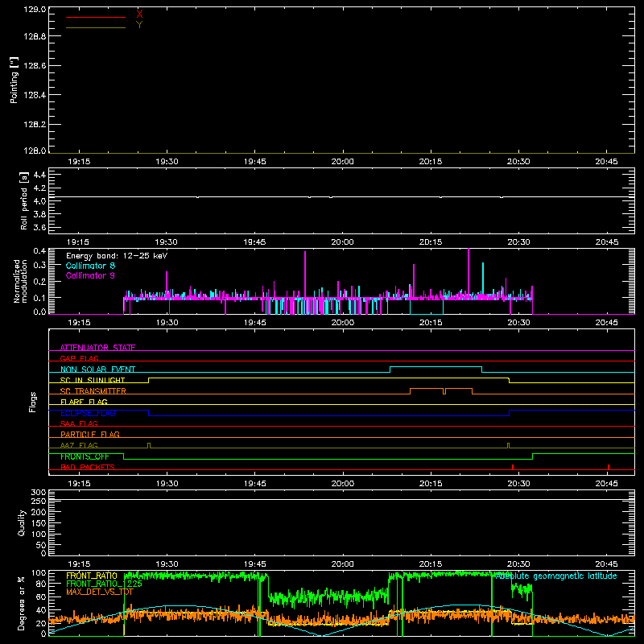Click the BAD_PACKETS flag label
The height and width of the screenshot is (644, 644).
tap(88, 467)
